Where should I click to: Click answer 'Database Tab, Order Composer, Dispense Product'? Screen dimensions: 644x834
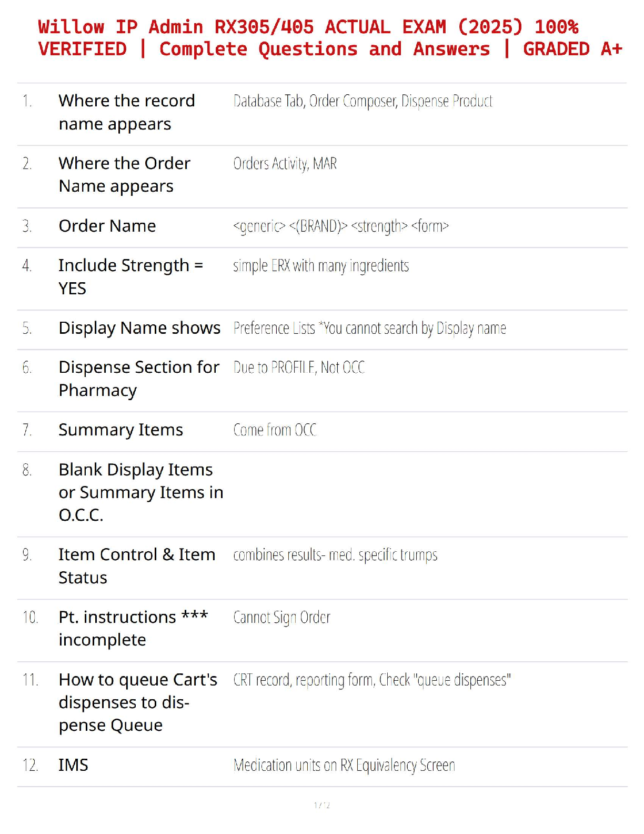click(363, 101)
